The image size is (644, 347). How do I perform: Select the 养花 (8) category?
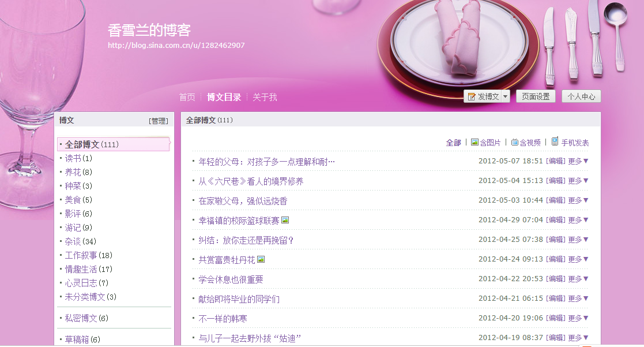(x=78, y=172)
